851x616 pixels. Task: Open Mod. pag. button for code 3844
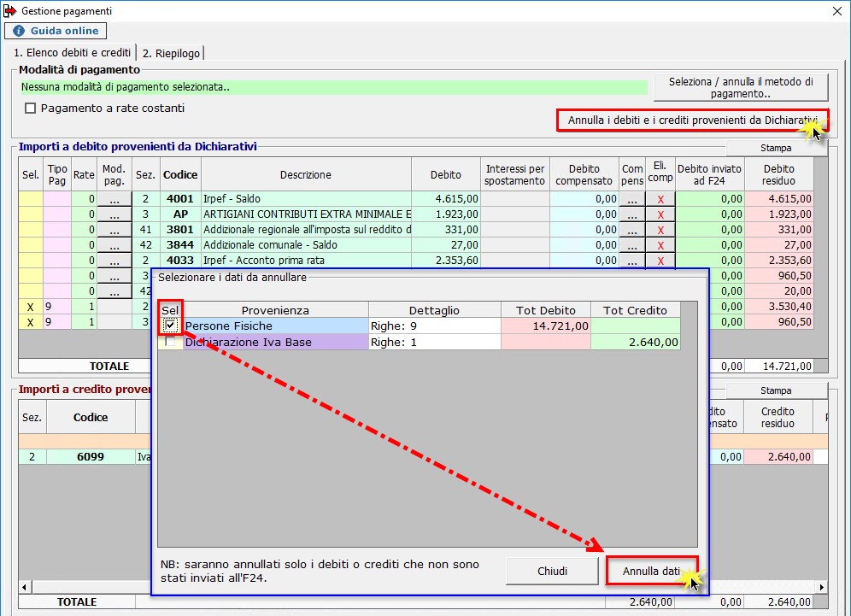pos(114,245)
